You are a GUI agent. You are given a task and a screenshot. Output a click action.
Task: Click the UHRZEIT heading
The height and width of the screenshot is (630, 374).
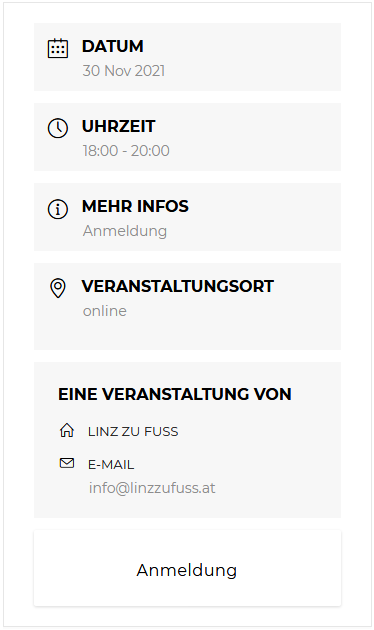click(x=119, y=126)
